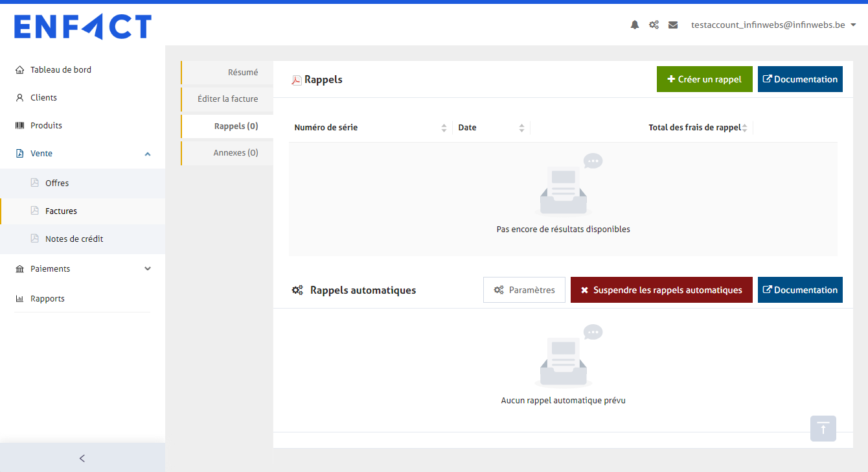The width and height of the screenshot is (868, 472).
Task: Click the Créer un rappel button
Action: tap(704, 79)
